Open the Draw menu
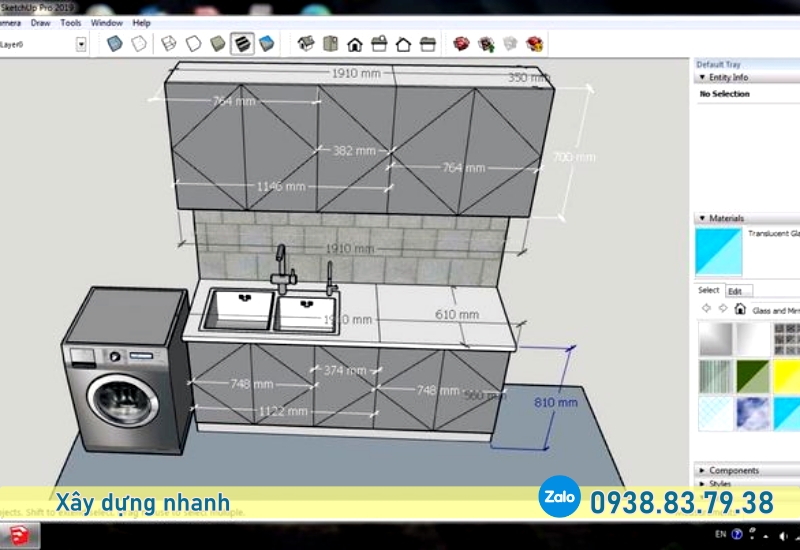This screenshot has width=800, height=550. (41, 22)
